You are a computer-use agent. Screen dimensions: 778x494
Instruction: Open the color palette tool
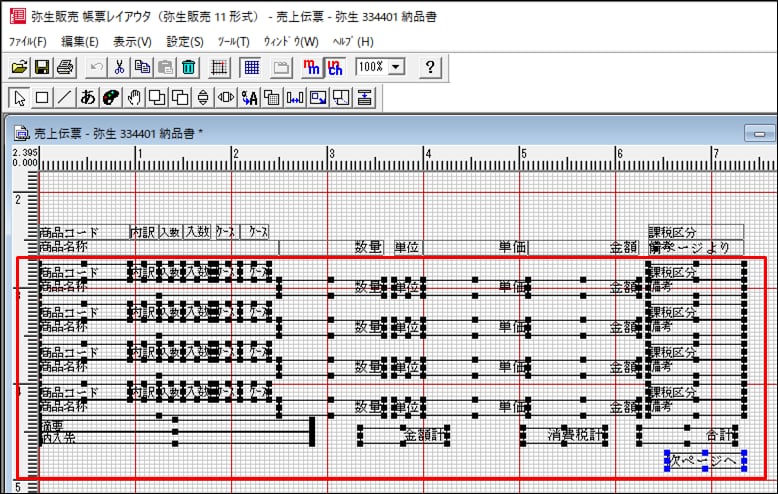(111, 98)
